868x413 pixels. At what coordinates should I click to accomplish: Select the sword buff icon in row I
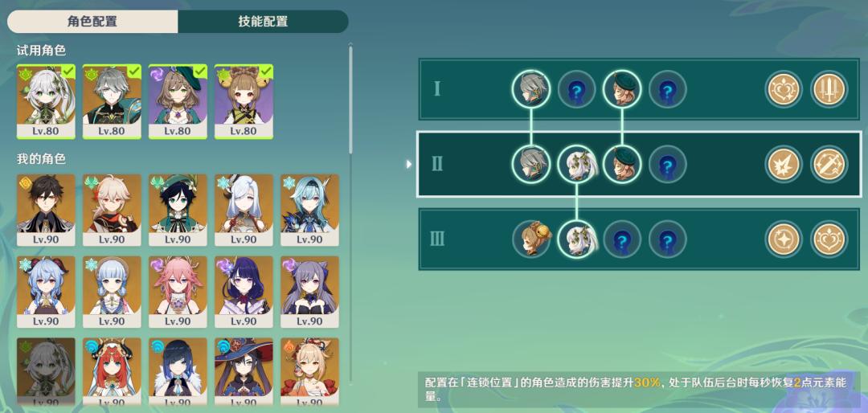(x=829, y=89)
